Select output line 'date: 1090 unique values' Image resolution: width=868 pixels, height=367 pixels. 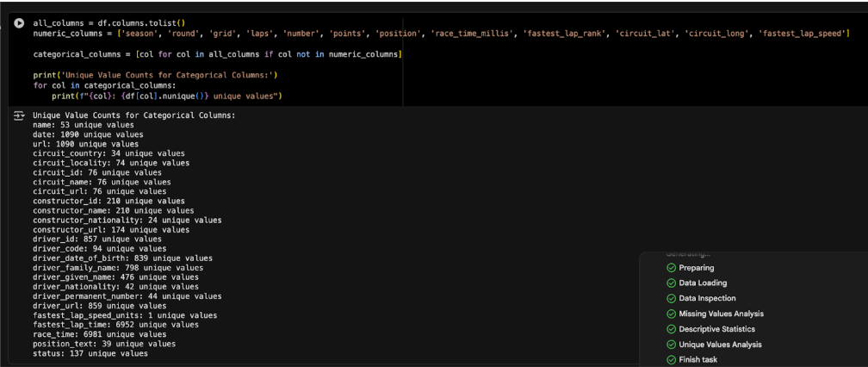tap(88, 134)
